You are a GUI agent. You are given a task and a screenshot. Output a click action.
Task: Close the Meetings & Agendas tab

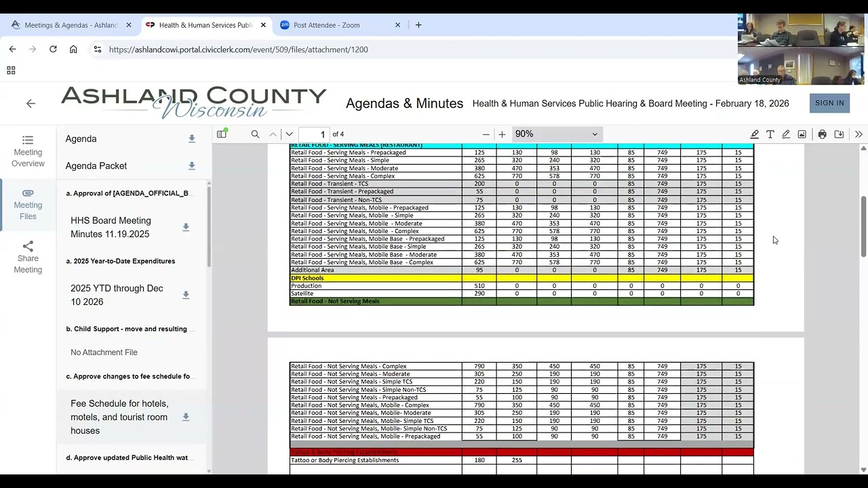pos(129,25)
